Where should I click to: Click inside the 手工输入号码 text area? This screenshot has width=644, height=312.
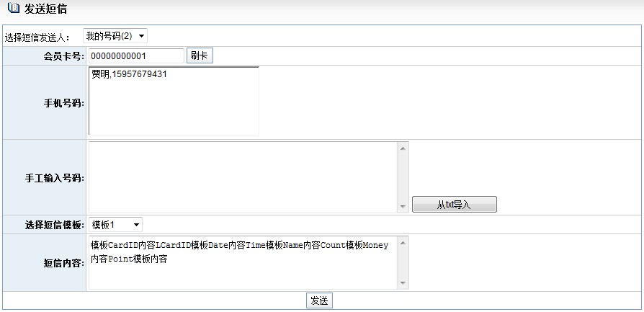(242, 177)
